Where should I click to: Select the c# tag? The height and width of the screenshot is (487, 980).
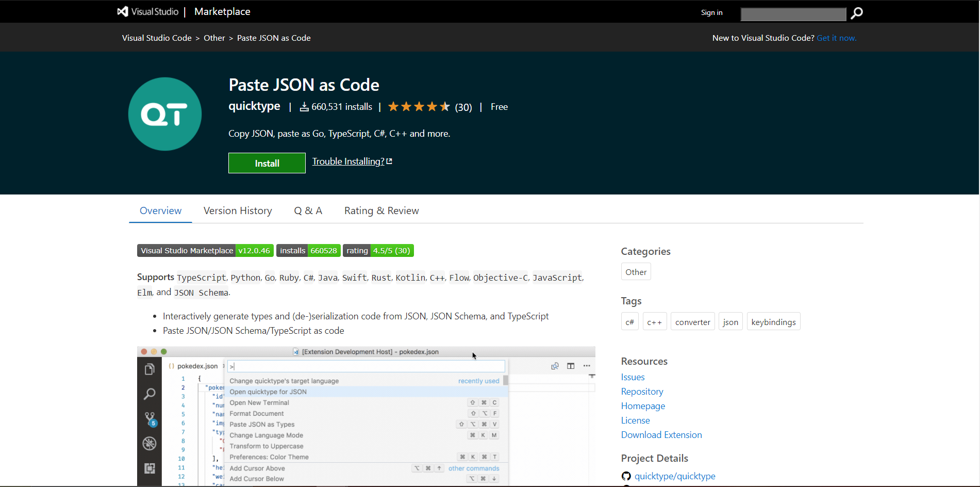click(630, 322)
